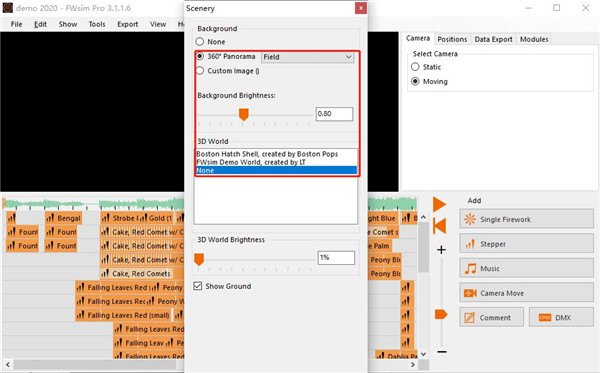600x373 pixels.
Task: Select the Custom Image radio button
Action: coord(200,71)
